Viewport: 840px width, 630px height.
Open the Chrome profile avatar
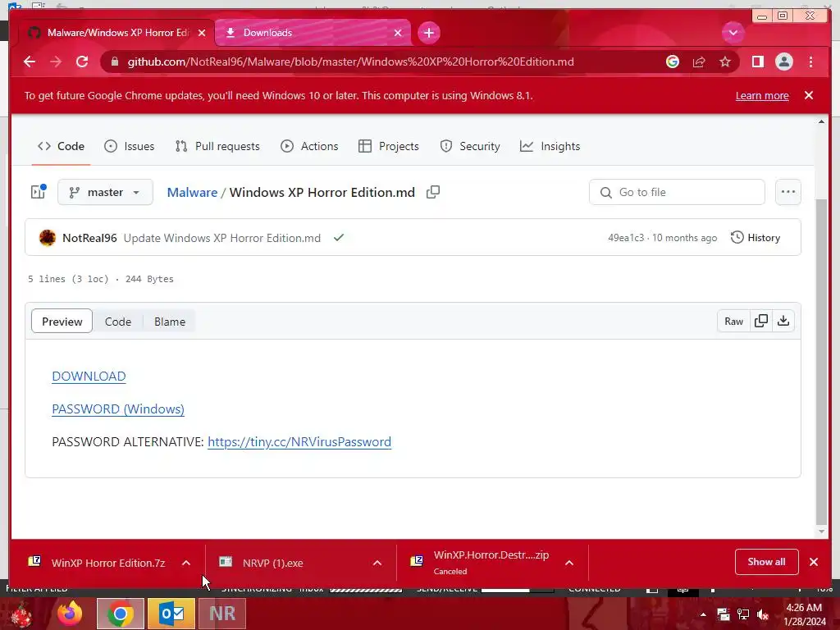(x=783, y=62)
